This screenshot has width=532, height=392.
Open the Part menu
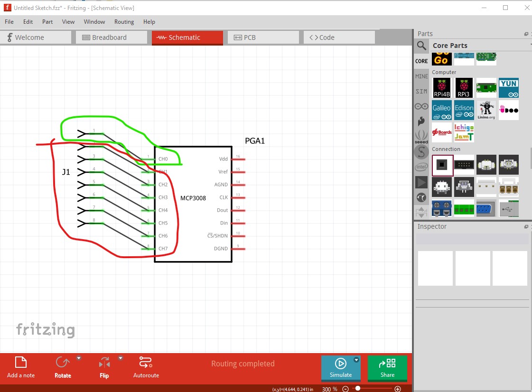47,22
